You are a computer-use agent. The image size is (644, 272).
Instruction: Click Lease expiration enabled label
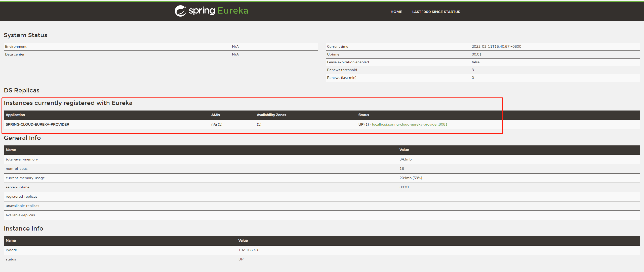348,62
